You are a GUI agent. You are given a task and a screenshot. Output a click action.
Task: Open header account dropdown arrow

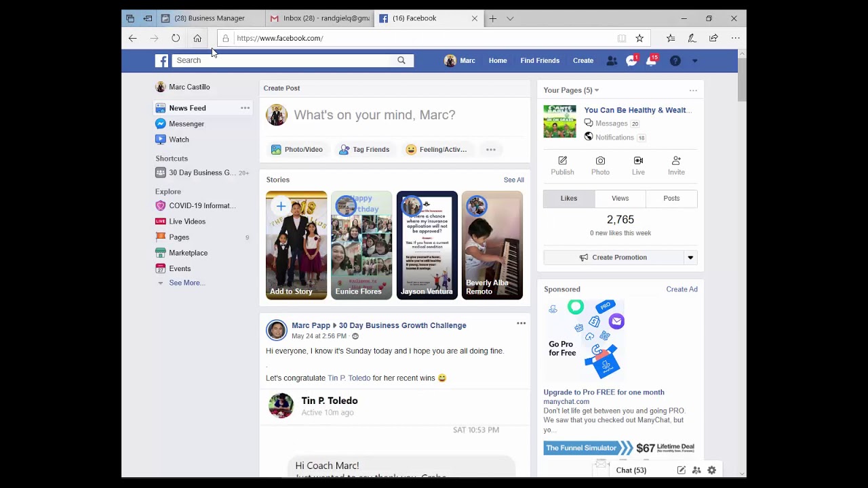(694, 61)
